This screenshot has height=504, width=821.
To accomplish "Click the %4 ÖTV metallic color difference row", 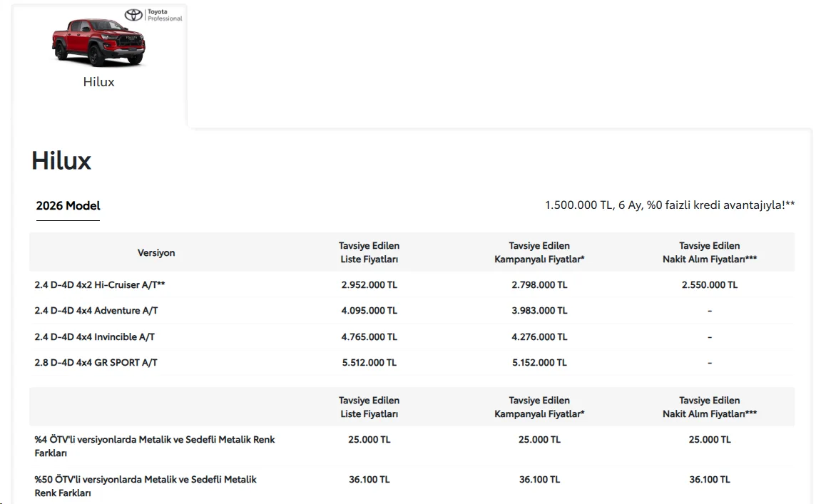I will [x=412, y=446].
